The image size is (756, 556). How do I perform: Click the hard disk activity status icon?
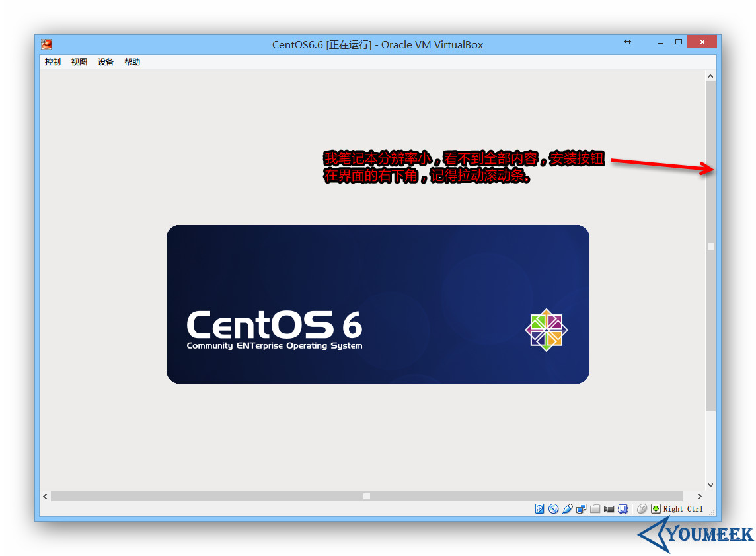click(x=540, y=509)
